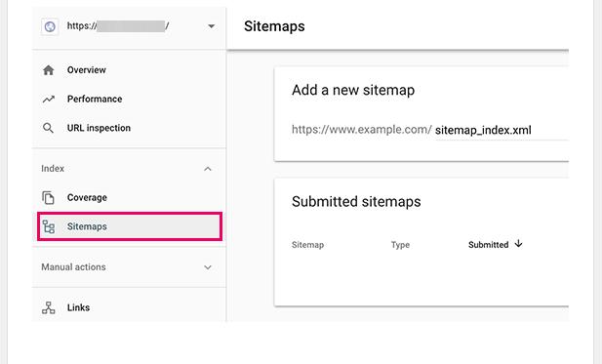Viewport: 602px width, 364px height.
Task: Select the highlighted Sitemaps menu entry
Action: coord(130,226)
